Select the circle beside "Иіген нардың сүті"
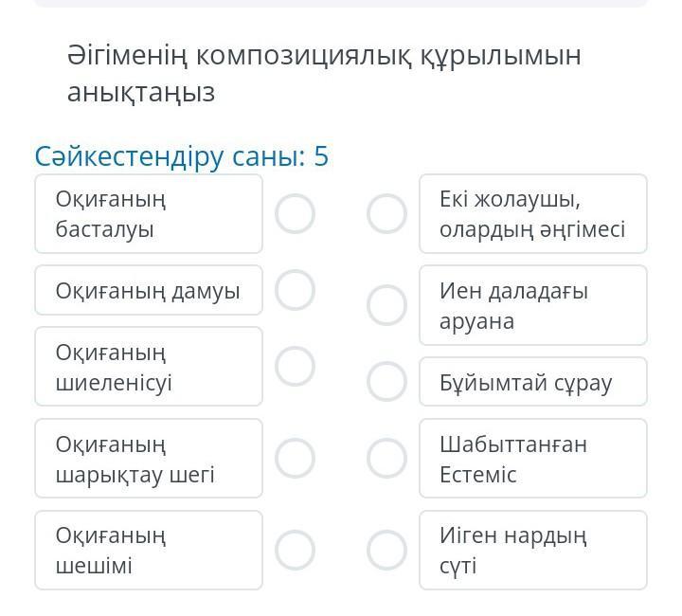This screenshot has height=616, width=682. (x=386, y=549)
